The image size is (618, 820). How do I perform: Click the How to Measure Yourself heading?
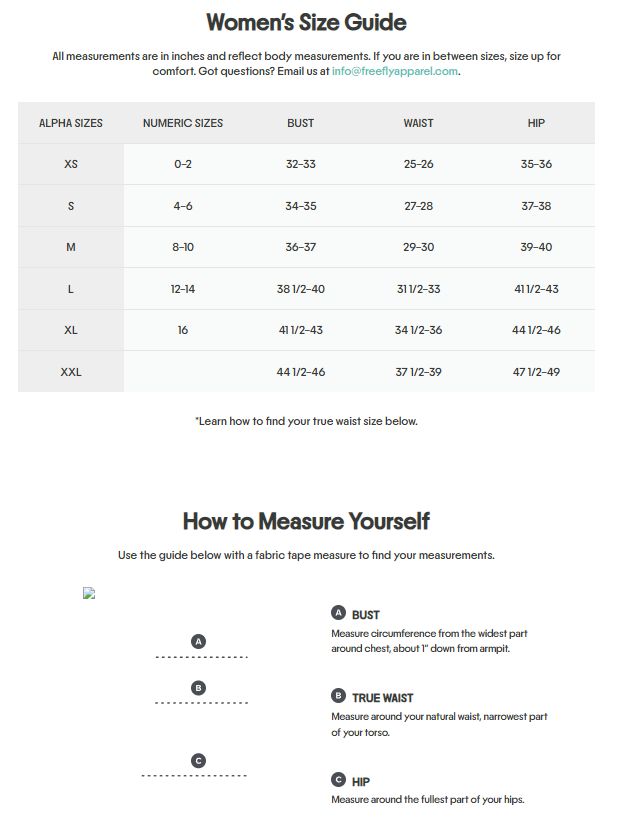(306, 521)
